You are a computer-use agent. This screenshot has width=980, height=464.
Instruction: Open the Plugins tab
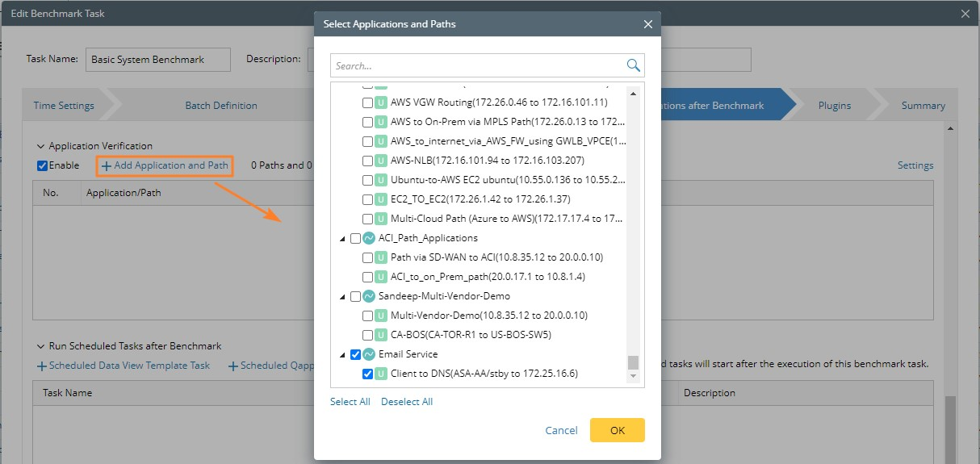pyautogui.click(x=834, y=106)
